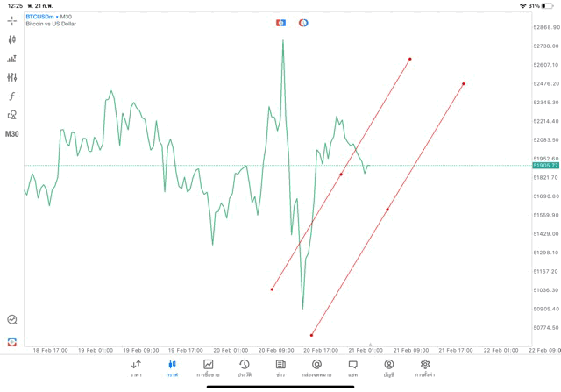Tap the chat bubble icon at lower left

(12, 320)
